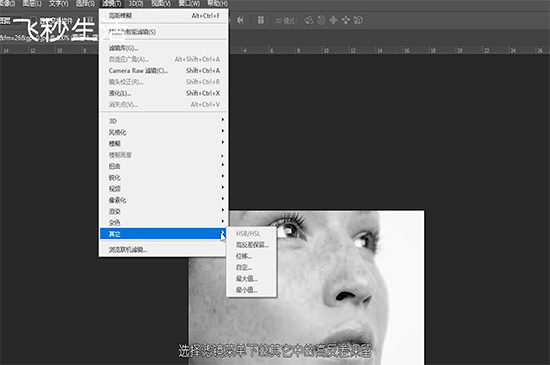
Task: Expand the 渲染 submenu
Action: point(163,211)
